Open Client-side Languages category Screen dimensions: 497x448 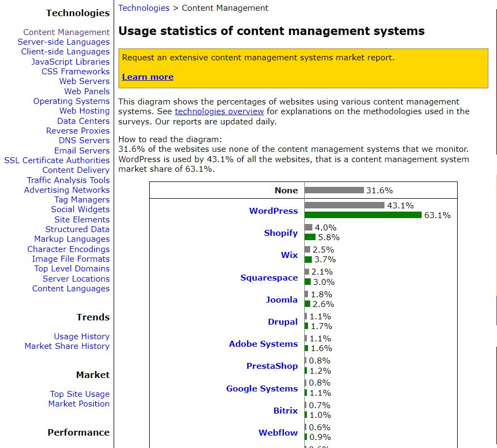pos(65,52)
